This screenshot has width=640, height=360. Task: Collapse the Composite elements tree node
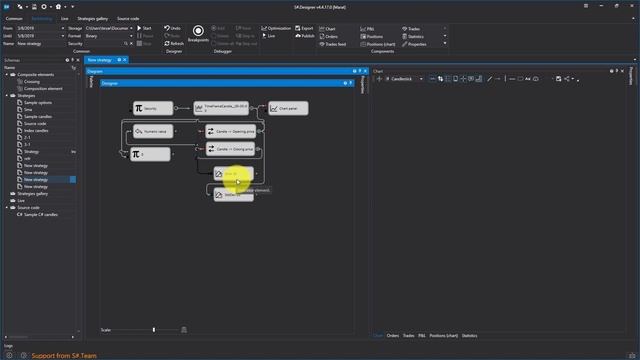[x=7, y=75]
